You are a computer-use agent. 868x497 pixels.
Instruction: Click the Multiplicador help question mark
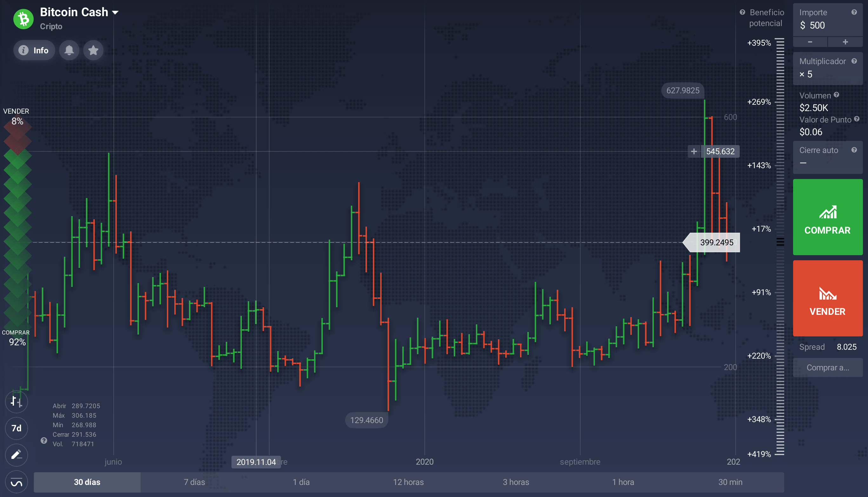click(x=854, y=61)
